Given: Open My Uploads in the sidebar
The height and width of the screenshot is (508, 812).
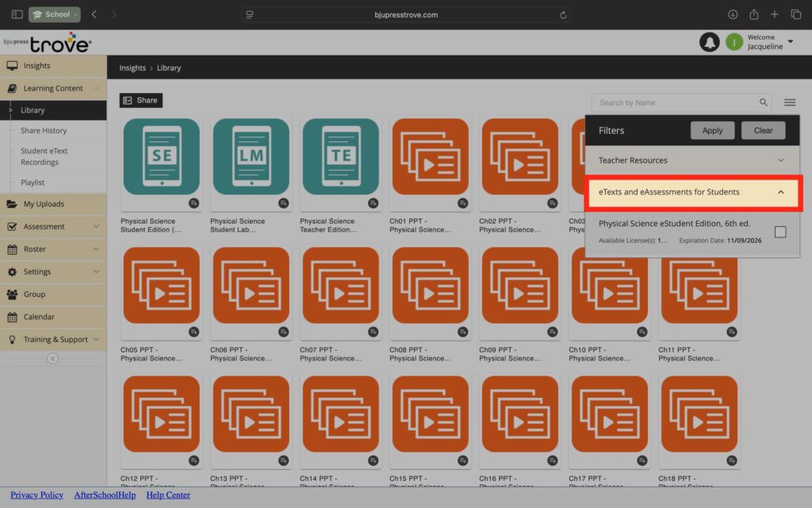Looking at the screenshot, I should (53, 204).
